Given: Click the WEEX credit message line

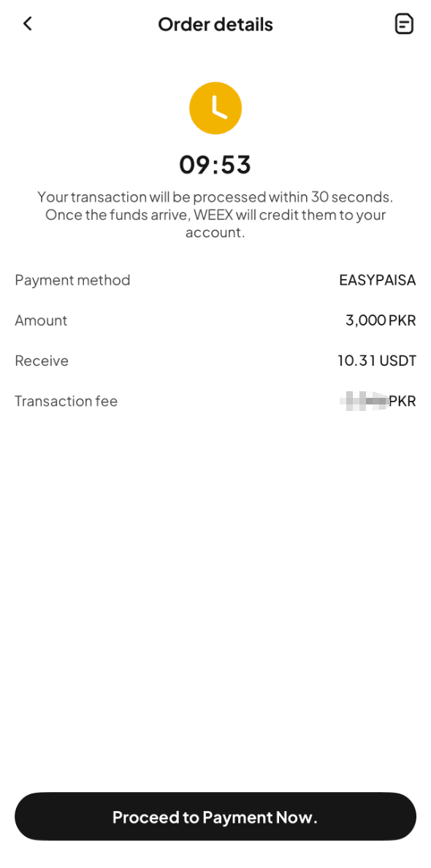Looking at the screenshot, I should (x=215, y=215).
